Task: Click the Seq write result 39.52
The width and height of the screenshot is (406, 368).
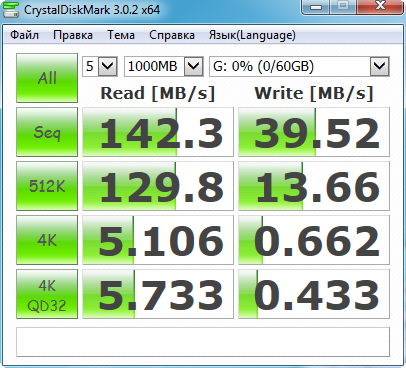Action: [314, 132]
